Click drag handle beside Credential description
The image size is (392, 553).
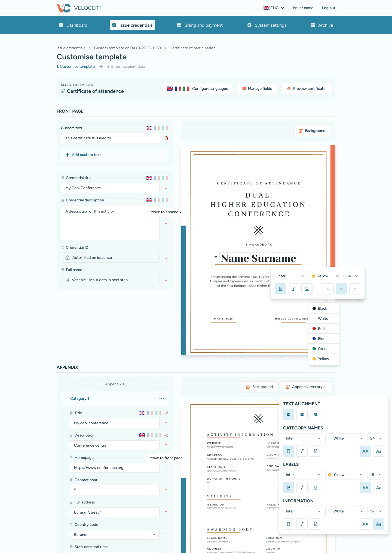coord(63,200)
